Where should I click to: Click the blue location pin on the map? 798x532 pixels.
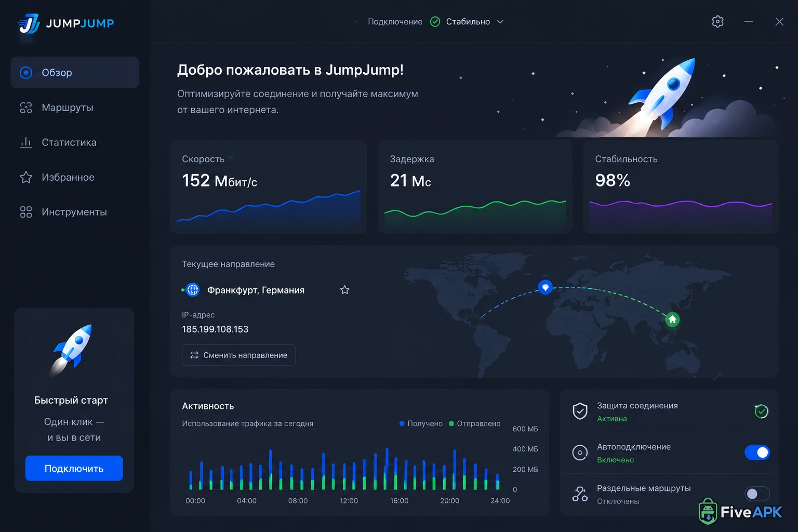coord(545,287)
